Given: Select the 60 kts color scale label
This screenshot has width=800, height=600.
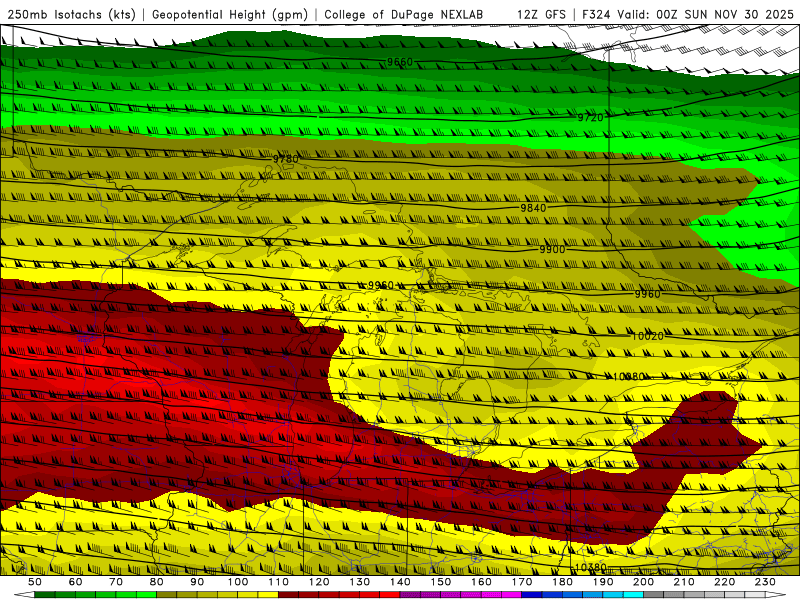Looking at the screenshot, I should tap(75, 582).
